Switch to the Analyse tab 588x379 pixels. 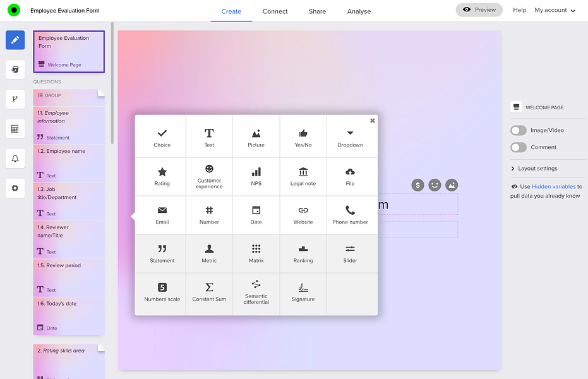point(359,11)
